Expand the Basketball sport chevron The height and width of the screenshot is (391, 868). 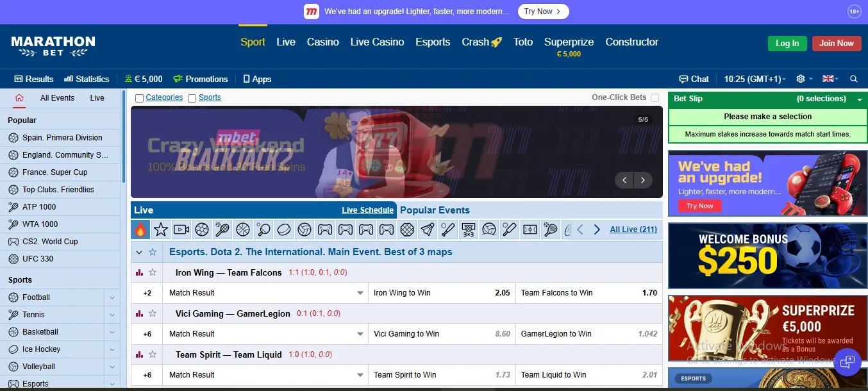pyautogui.click(x=112, y=332)
